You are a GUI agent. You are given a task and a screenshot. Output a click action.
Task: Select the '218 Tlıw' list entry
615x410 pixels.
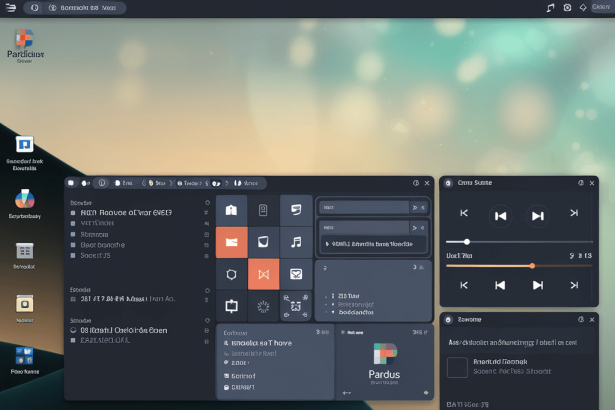click(348, 296)
